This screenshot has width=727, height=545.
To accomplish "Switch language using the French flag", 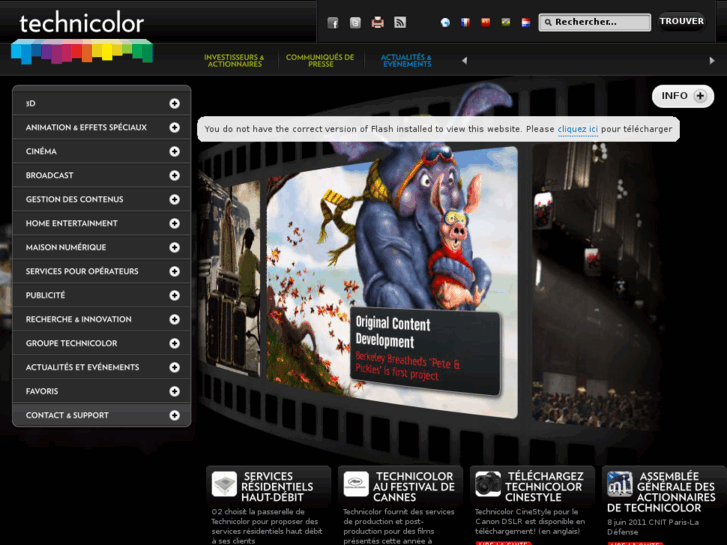I will (465, 22).
